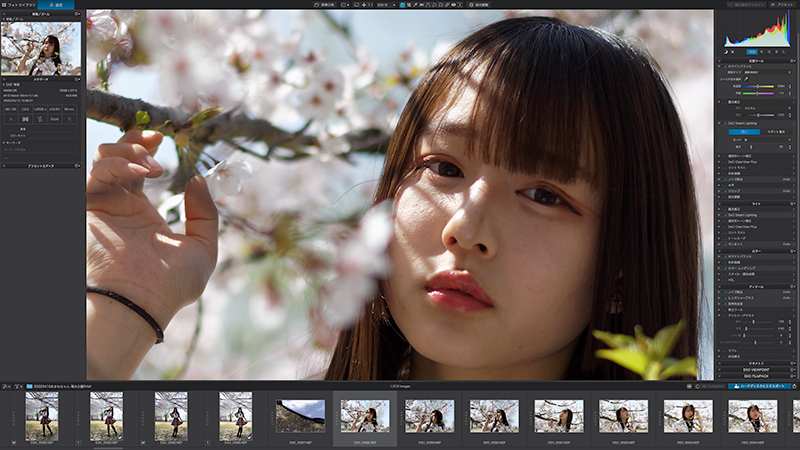This screenshot has width=800, height=450.
Task: Toggle the 色収差 correction on or off
Action: click(726, 304)
